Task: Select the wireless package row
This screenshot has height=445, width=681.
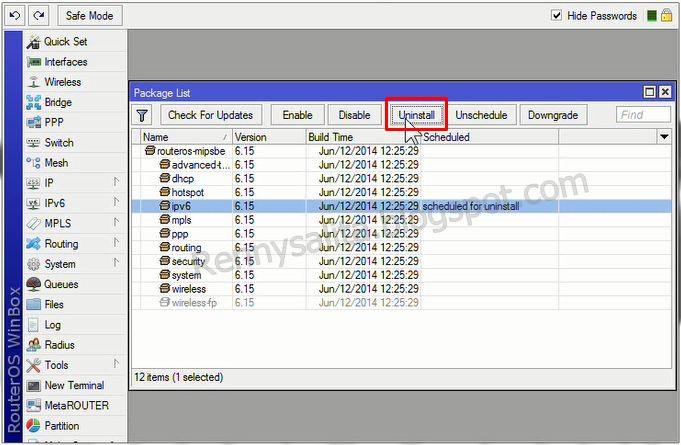Action: pyautogui.click(x=402, y=289)
